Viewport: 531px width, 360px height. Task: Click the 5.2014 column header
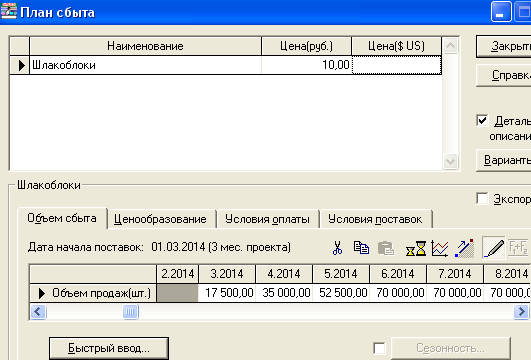click(341, 274)
